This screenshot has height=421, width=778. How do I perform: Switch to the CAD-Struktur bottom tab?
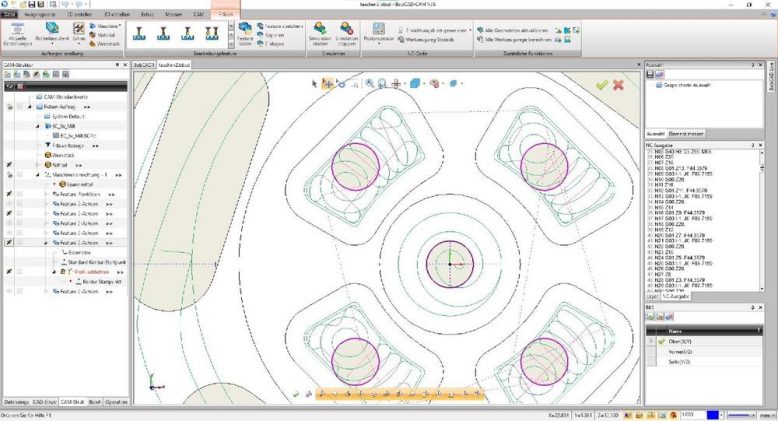(42, 401)
